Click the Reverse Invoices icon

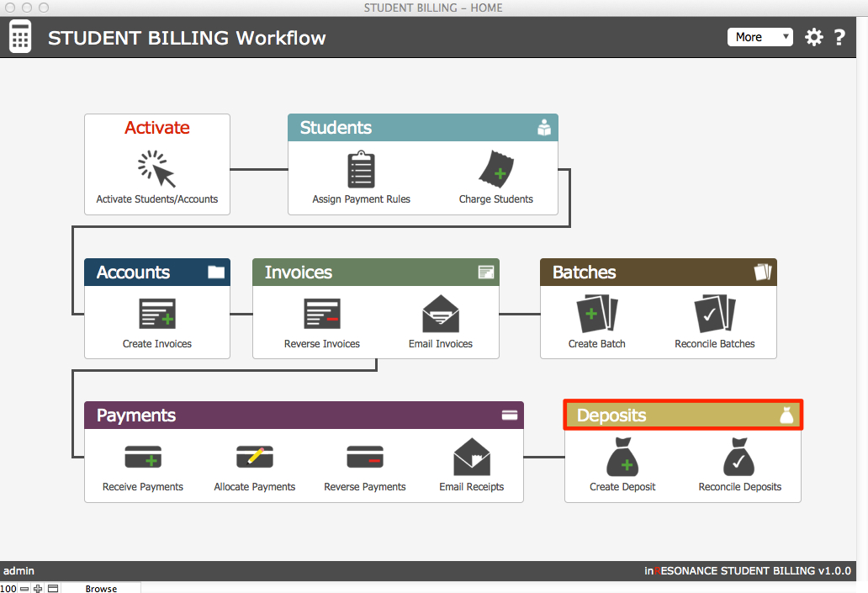[x=321, y=314]
